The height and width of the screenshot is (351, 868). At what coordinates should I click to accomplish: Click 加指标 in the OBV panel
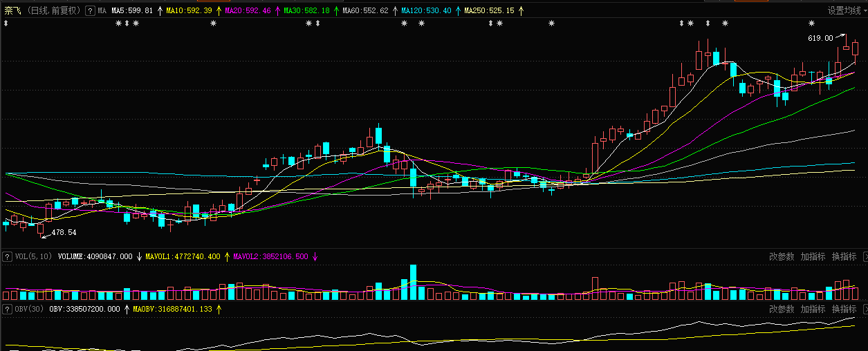[813, 309]
